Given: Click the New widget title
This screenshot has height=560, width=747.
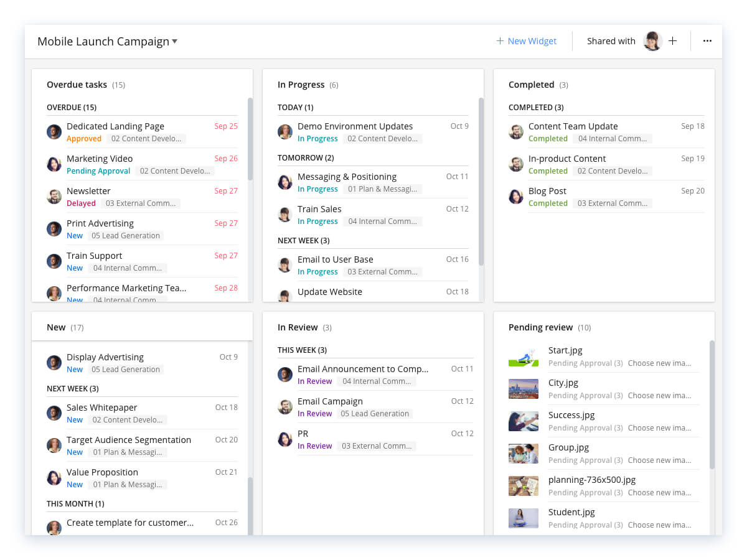Looking at the screenshot, I should pos(56,327).
